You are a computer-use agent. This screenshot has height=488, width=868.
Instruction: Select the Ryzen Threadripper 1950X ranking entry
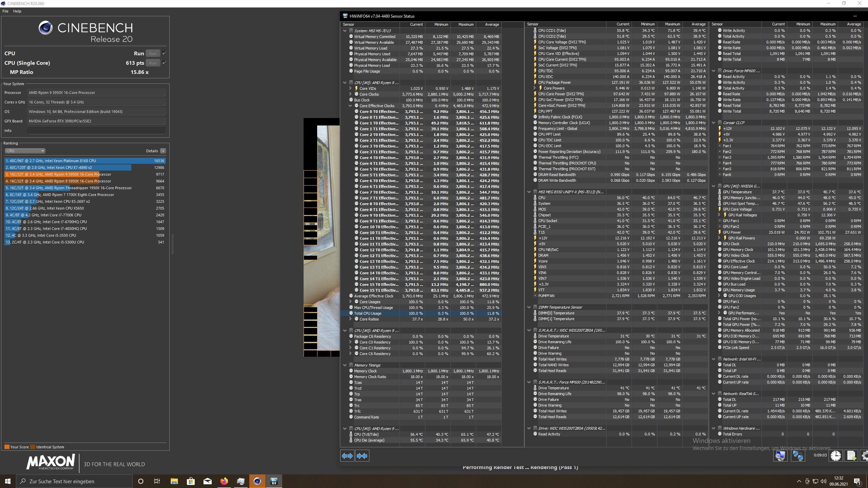(85, 188)
